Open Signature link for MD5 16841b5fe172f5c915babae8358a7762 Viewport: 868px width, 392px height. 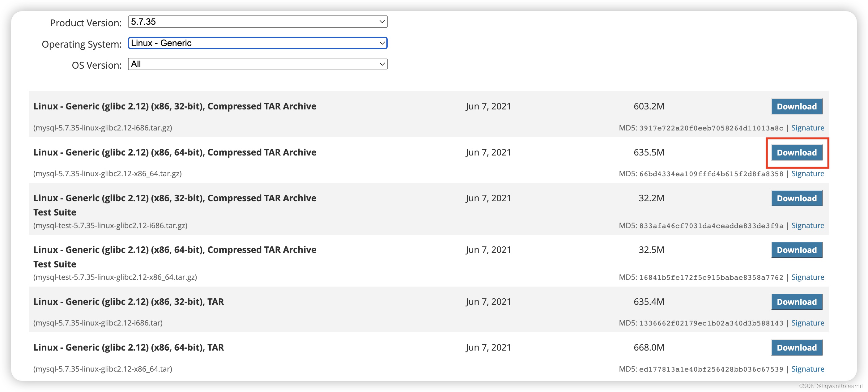click(x=807, y=277)
